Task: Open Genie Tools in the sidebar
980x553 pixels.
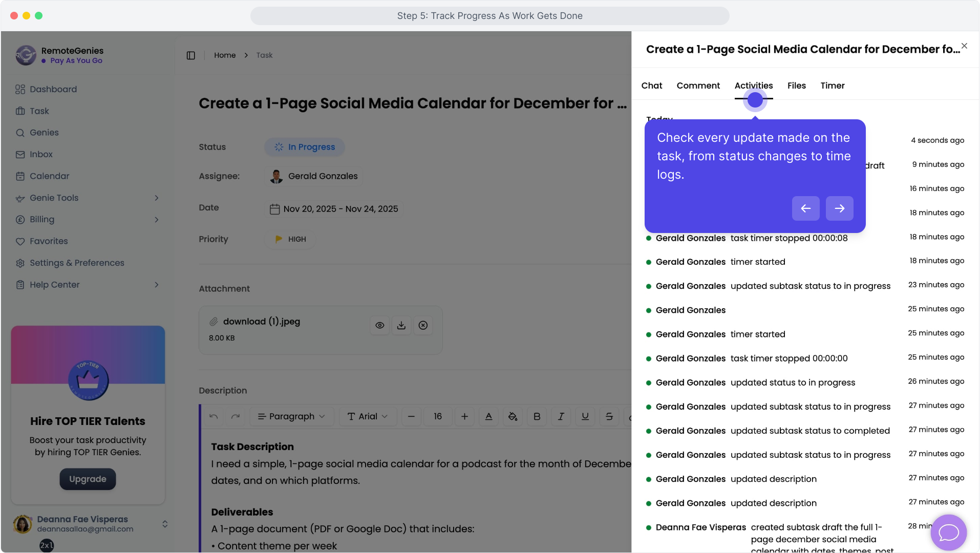Action: point(54,198)
